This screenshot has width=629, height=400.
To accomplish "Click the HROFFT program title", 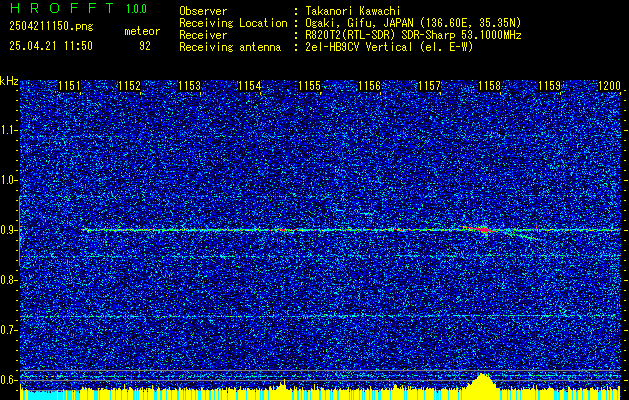I will click(x=61, y=8).
